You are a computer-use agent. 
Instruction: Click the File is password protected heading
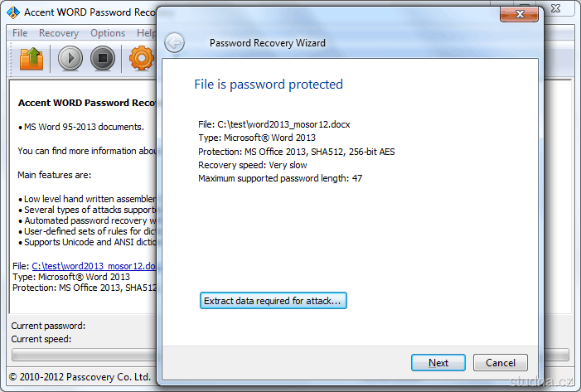[269, 85]
